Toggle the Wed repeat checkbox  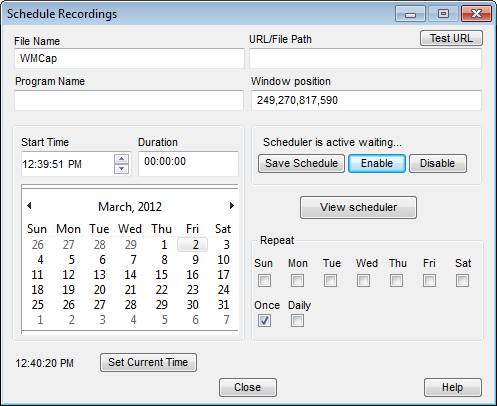click(363, 280)
